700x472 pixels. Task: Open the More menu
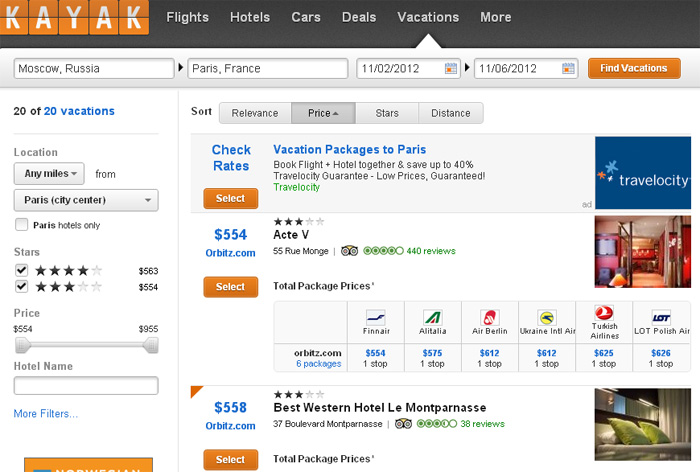[496, 17]
